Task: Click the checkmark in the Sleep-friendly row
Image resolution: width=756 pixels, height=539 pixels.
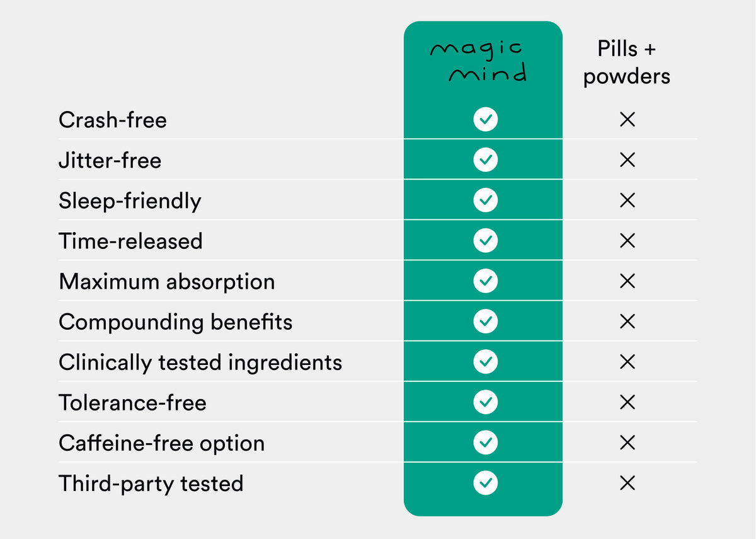Action: 485,200
